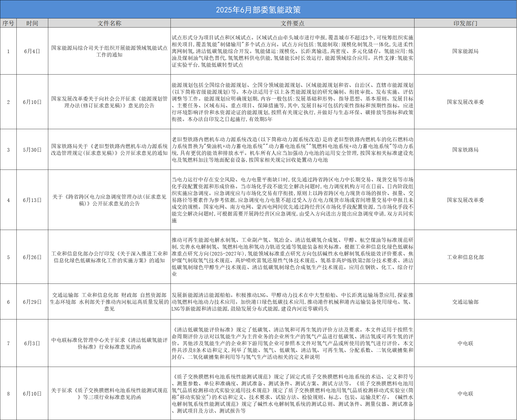This screenshot has width=517, height=420.
Task: Click the 文件名称 column header
Action: coord(109,23)
